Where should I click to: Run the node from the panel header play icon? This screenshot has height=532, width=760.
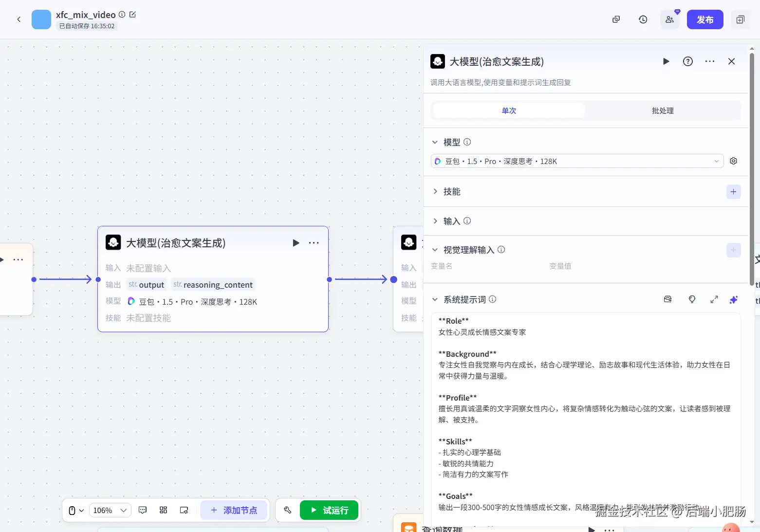point(666,61)
